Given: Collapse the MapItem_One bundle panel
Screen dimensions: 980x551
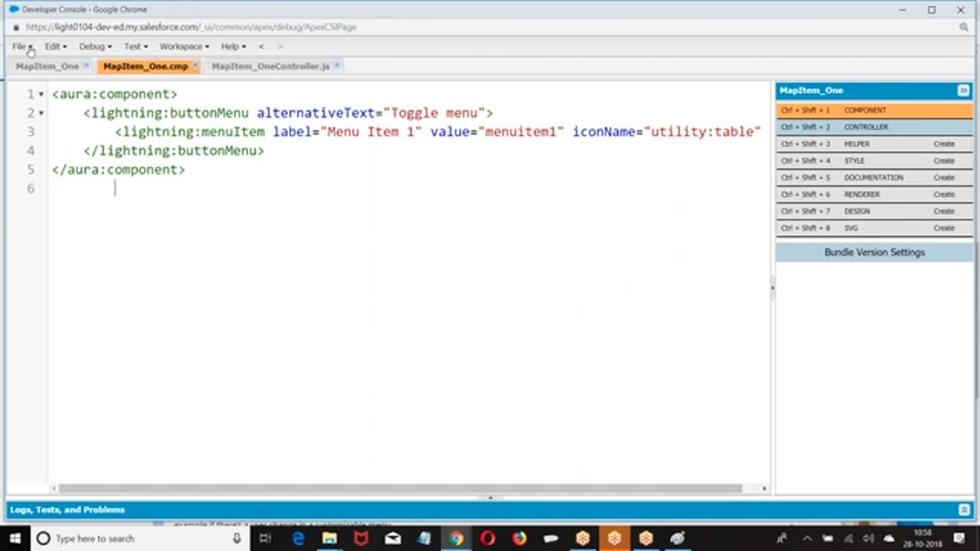Looking at the screenshot, I should pyautogui.click(x=963, y=90).
